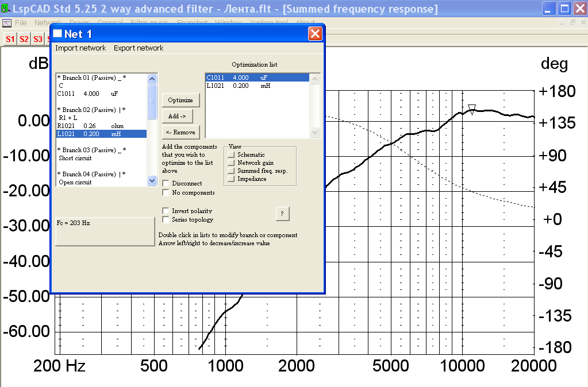The width and height of the screenshot is (588, 387).
Task: Click the Fc = 203 Hz info field
Action: [x=105, y=231]
